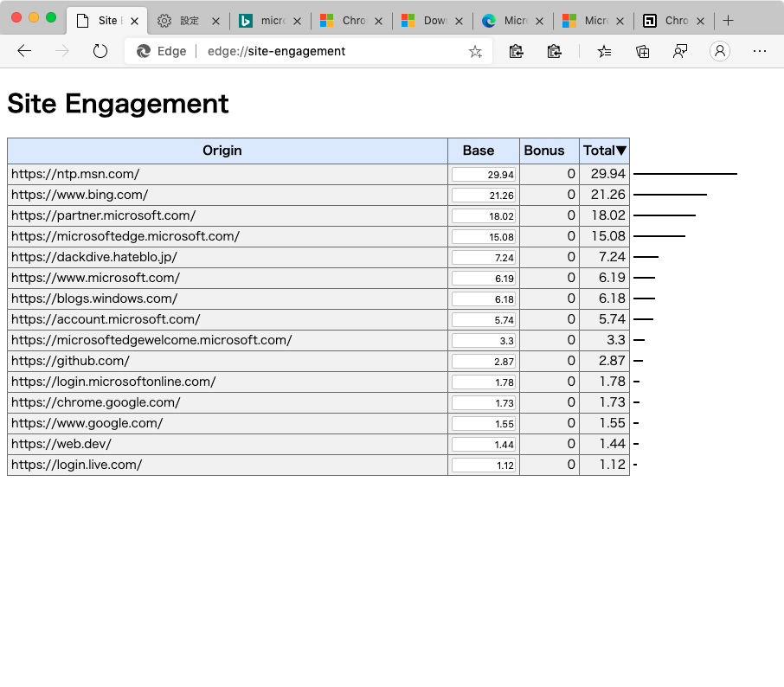784x687 pixels.
Task: Close the 設定 settings tab
Action: pyautogui.click(x=215, y=21)
